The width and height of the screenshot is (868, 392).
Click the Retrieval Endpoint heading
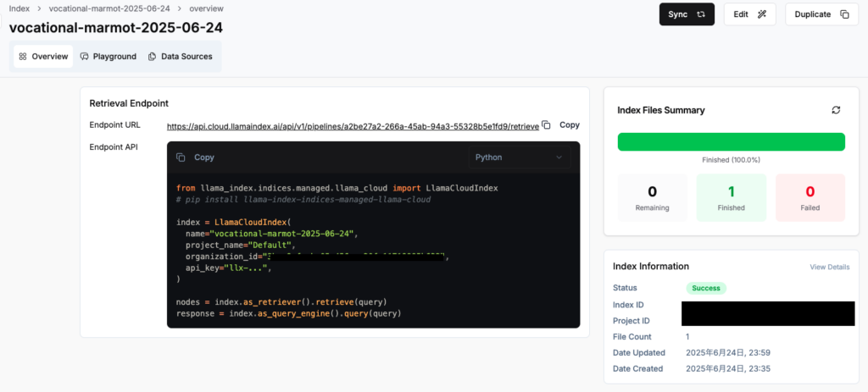129,103
